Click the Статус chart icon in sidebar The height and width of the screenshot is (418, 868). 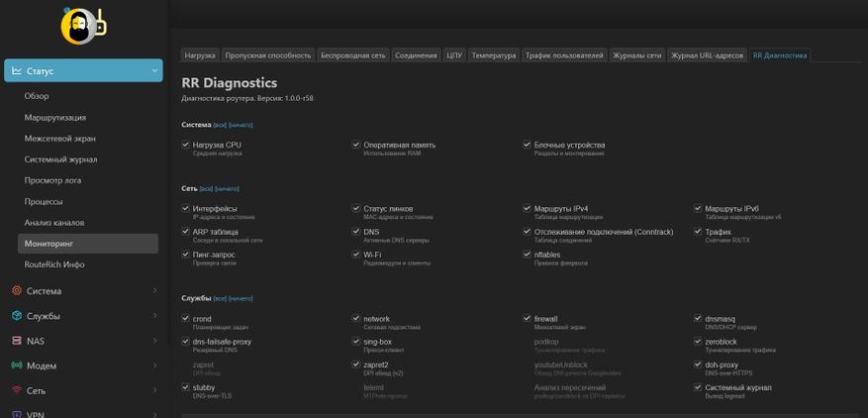[17, 71]
